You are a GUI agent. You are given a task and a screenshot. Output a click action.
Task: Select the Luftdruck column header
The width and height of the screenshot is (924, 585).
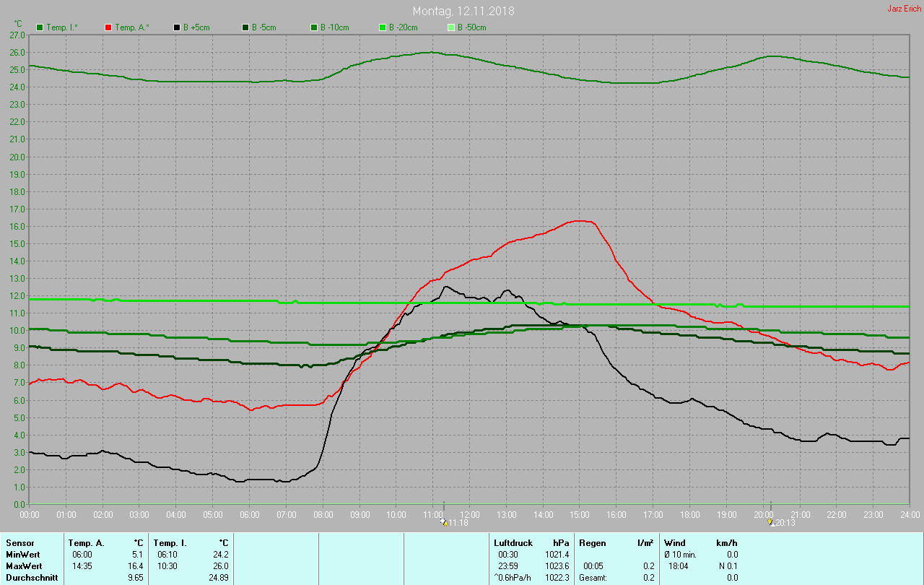513,542
